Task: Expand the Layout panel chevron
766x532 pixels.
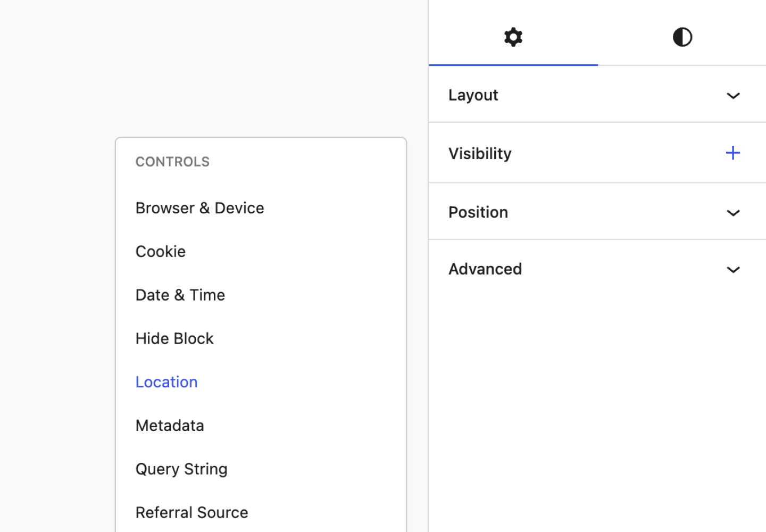Action: pos(733,96)
